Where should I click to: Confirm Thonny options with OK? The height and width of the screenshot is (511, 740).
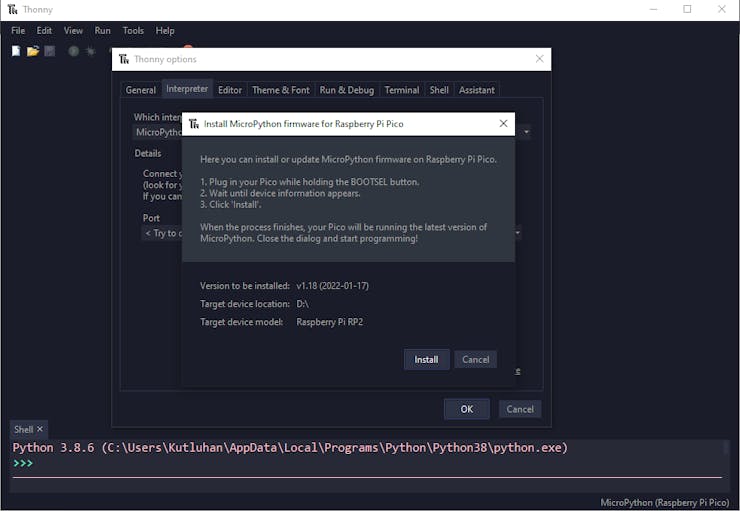coord(466,409)
